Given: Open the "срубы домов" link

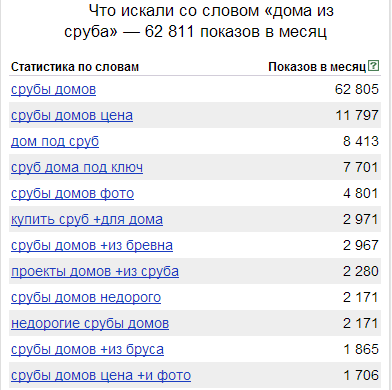Looking at the screenshot, I should point(53,90).
